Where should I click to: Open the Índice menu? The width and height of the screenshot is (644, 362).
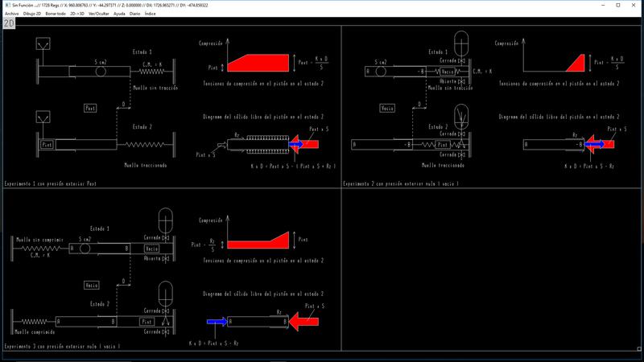150,14
